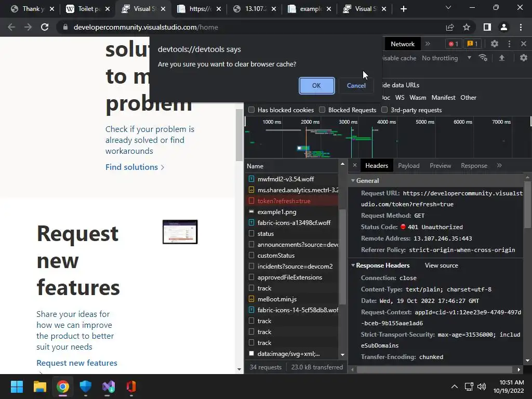
Task: Open network conditions wifi icon
Action: 483,58
